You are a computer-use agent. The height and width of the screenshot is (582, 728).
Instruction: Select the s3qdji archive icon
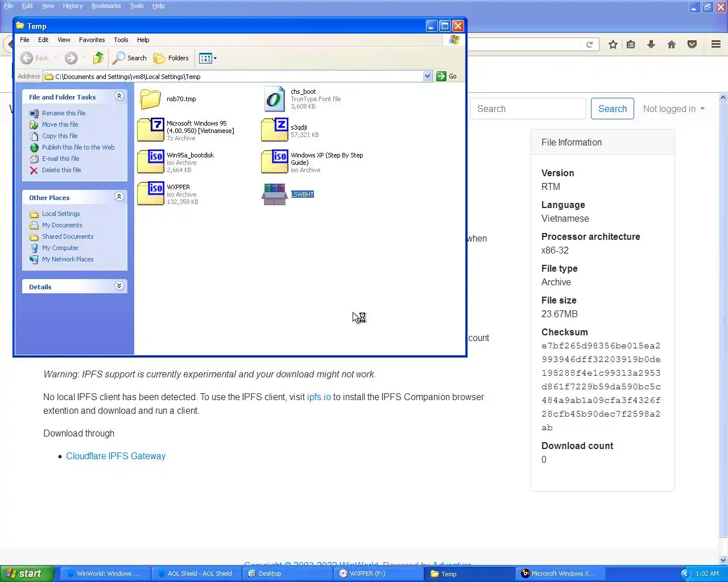(275, 130)
